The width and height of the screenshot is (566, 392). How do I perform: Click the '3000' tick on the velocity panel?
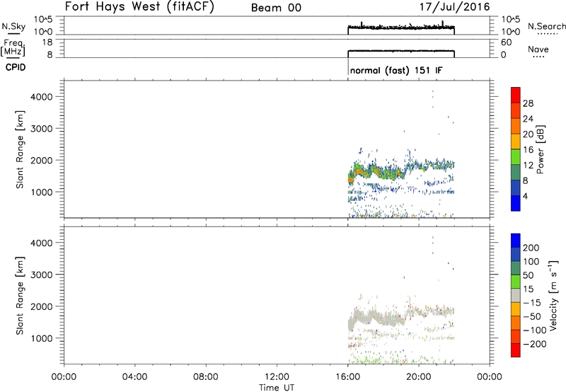41,275
